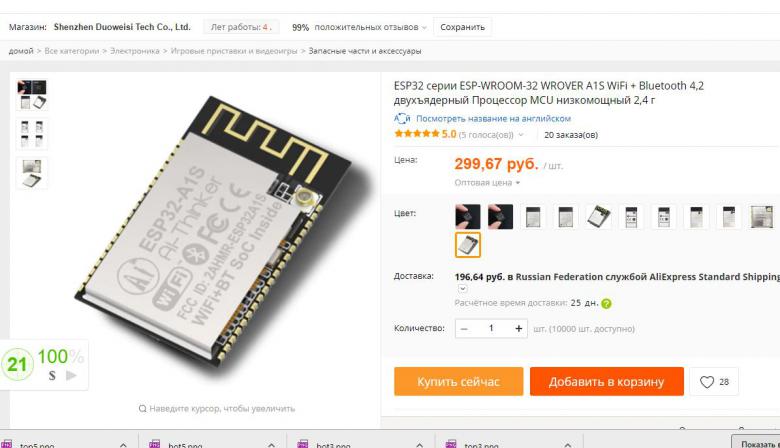Click the green help icon beside delivery time

click(606, 303)
